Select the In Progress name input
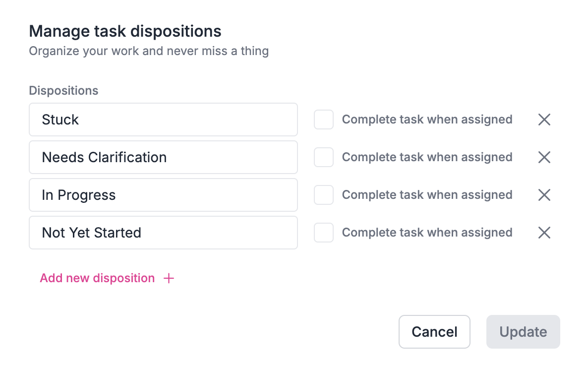Viewport: 588px width, 365px height. 164,195
